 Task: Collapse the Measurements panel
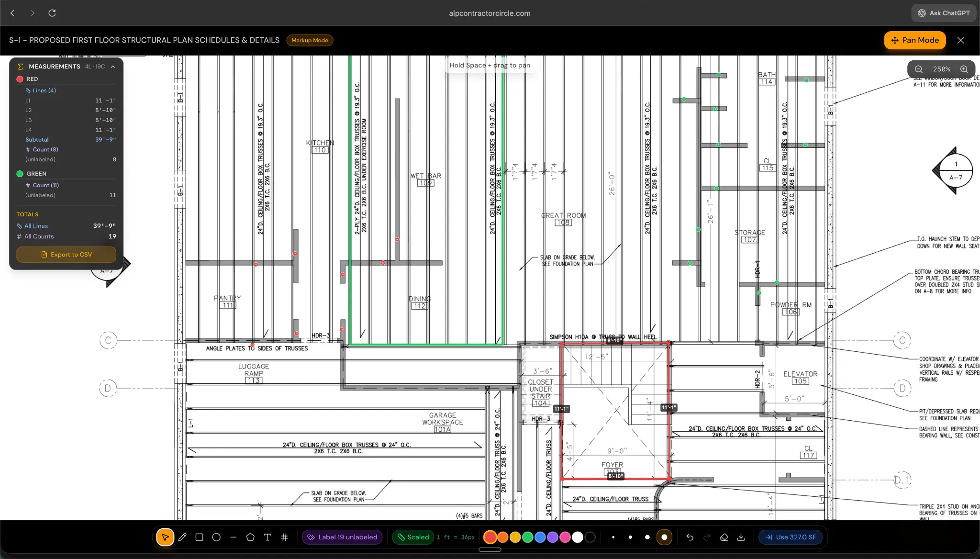point(113,67)
